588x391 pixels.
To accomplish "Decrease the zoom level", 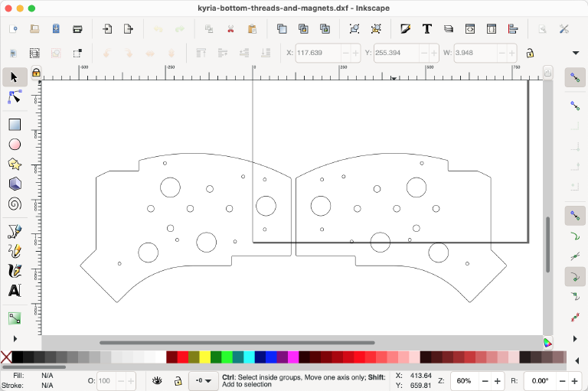I will coord(485,381).
